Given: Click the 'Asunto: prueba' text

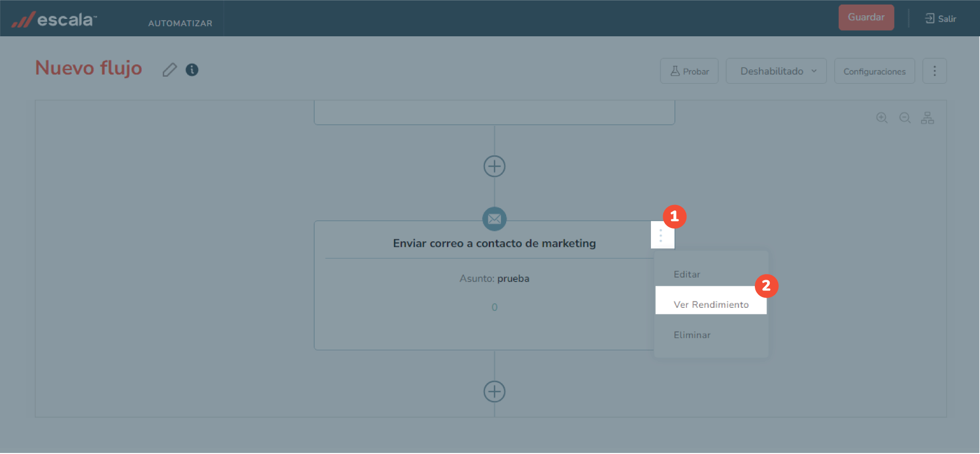Looking at the screenshot, I should coord(494,279).
